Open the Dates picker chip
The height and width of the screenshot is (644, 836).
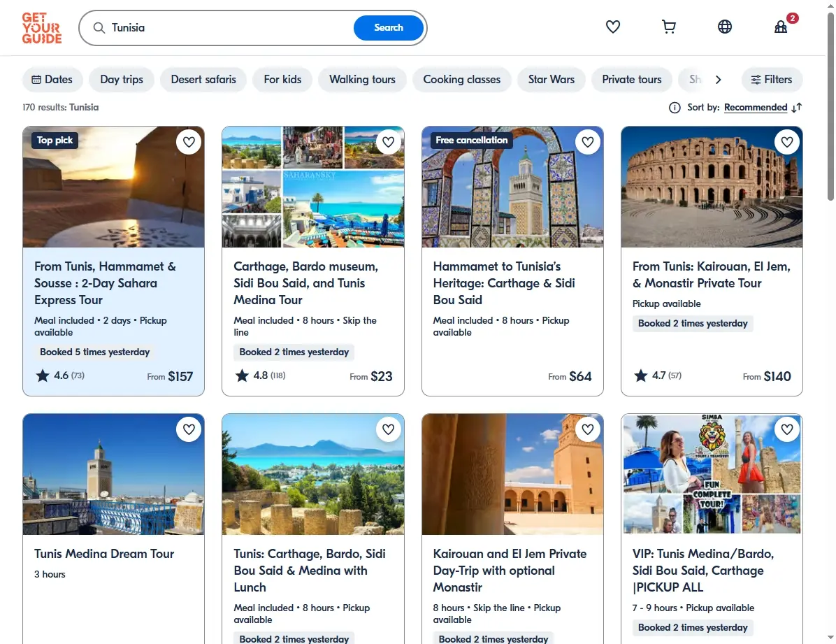coord(52,80)
